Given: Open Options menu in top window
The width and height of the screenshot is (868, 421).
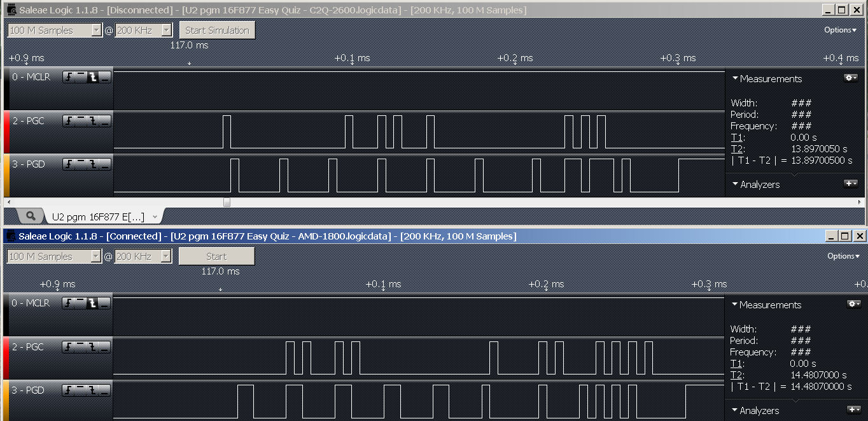Looking at the screenshot, I should coord(840,30).
